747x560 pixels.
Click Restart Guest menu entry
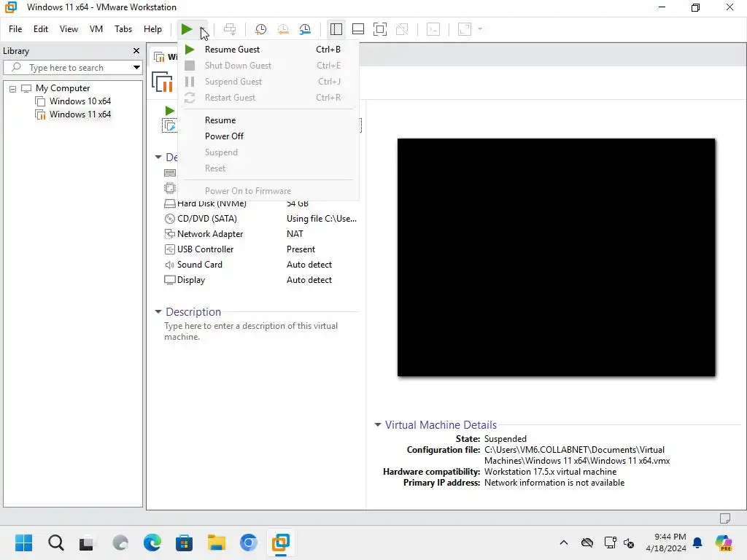(268, 98)
